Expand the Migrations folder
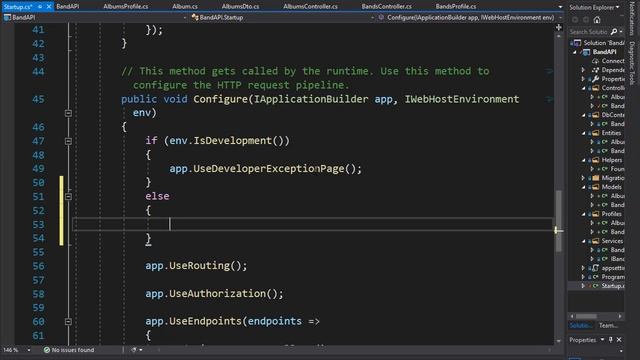This screenshot has height=360, width=640. pos(584,178)
